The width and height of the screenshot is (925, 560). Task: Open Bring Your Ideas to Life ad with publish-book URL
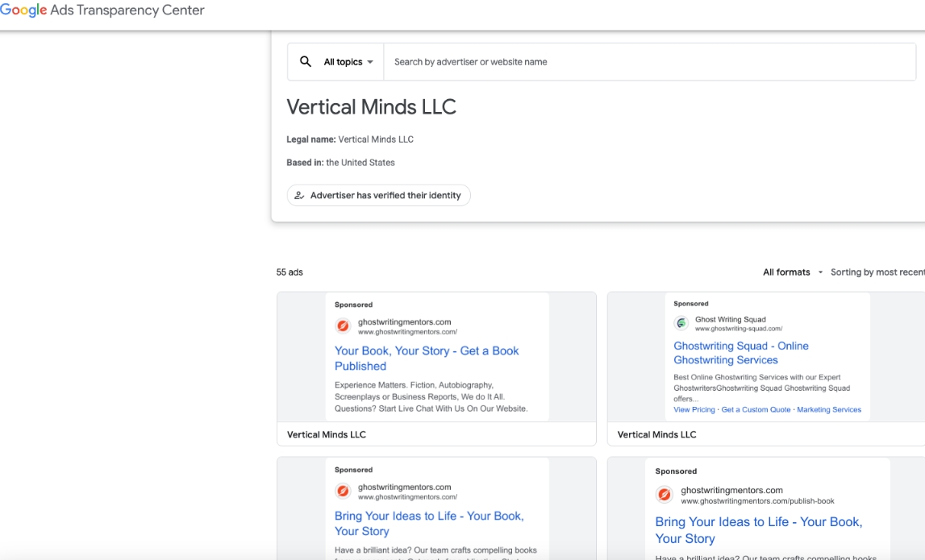pos(759,530)
